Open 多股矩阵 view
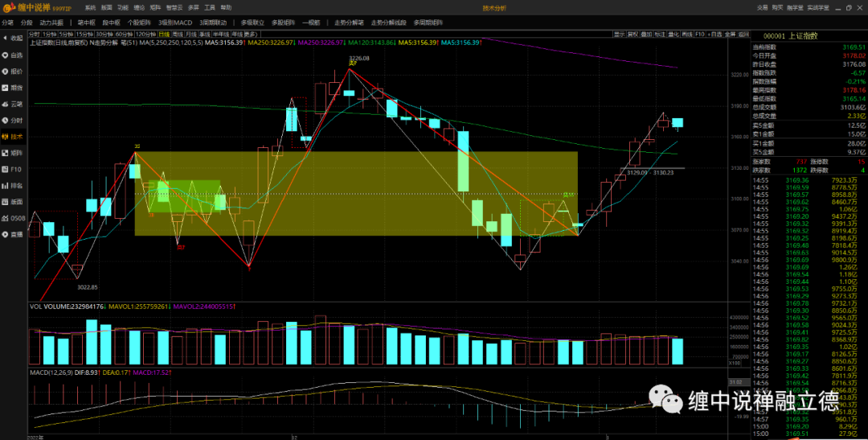This screenshot has height=440, width=868. point(284,23)
